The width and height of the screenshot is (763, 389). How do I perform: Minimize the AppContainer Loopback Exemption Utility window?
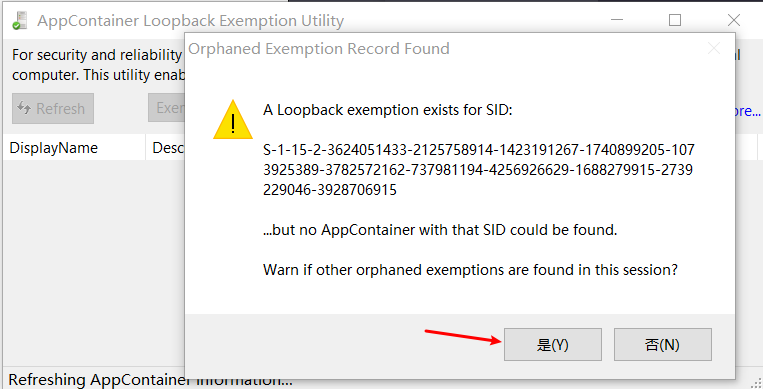617,20
